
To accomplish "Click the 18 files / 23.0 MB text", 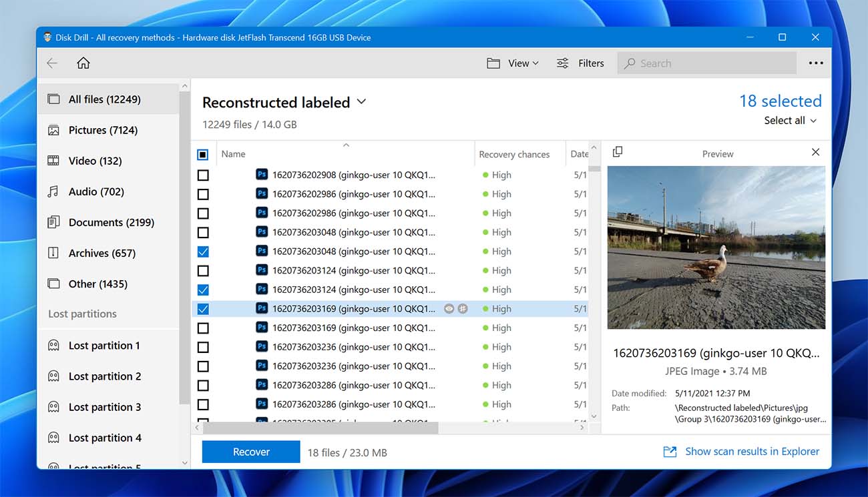I will (x=347, y=452).
